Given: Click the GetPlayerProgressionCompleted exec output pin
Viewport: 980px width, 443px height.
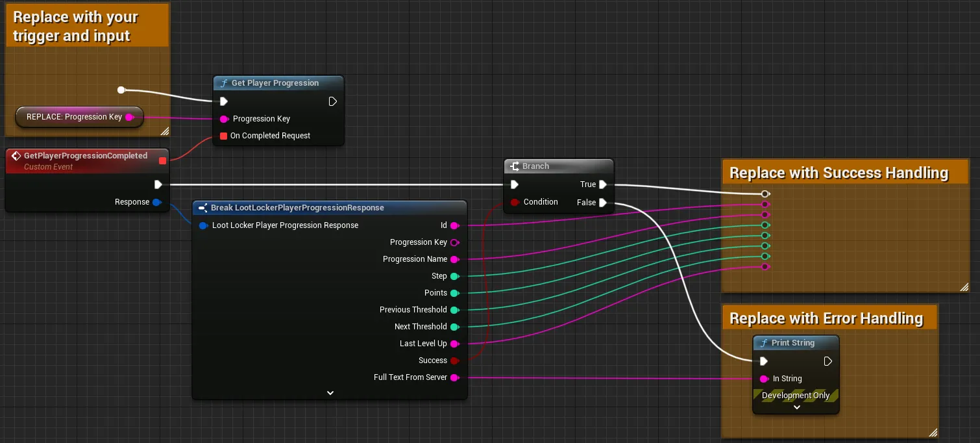Looking at the screenshot, I should (x=158, y=185).
